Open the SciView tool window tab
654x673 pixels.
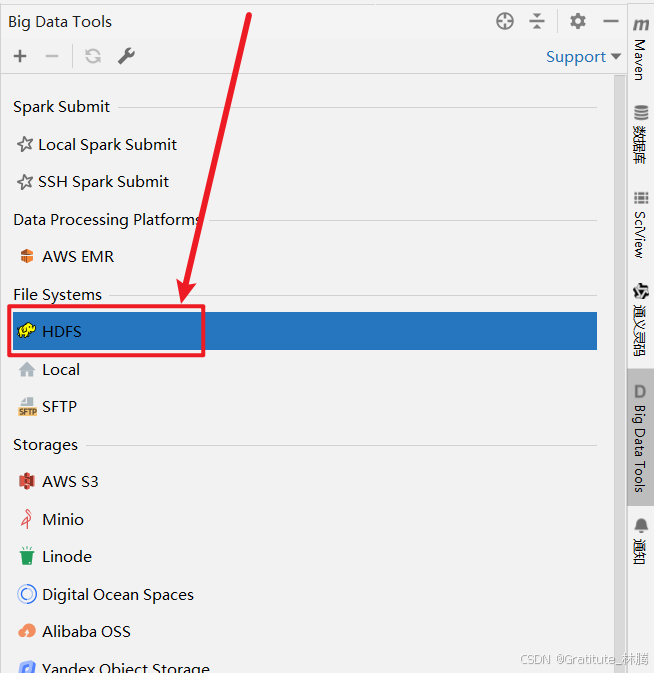[640, 224]
